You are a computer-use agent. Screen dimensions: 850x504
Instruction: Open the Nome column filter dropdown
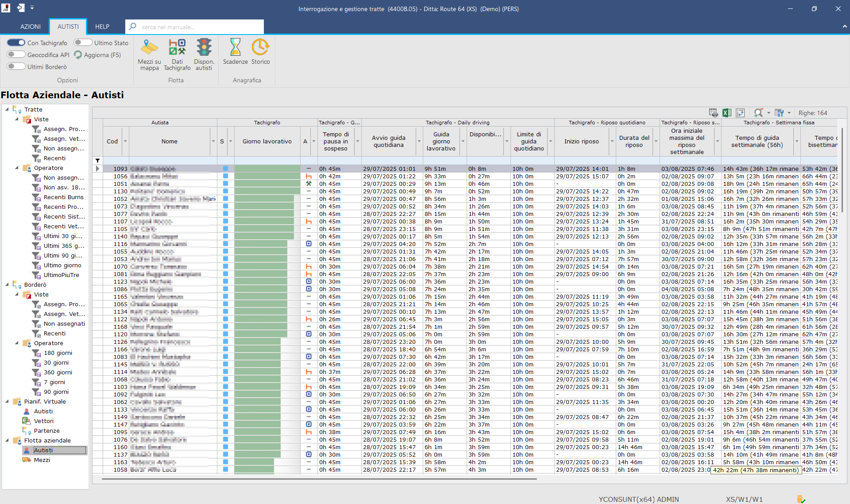tap(213, 142)
